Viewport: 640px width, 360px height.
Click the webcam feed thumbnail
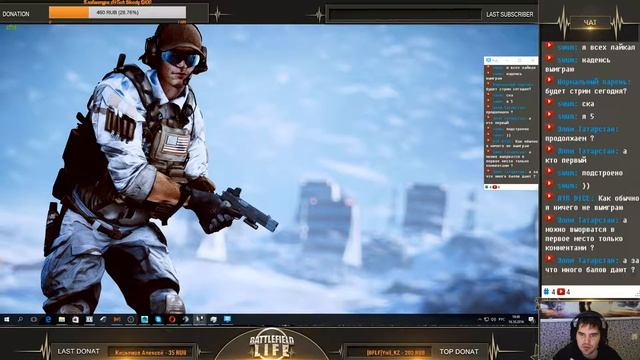589,330
